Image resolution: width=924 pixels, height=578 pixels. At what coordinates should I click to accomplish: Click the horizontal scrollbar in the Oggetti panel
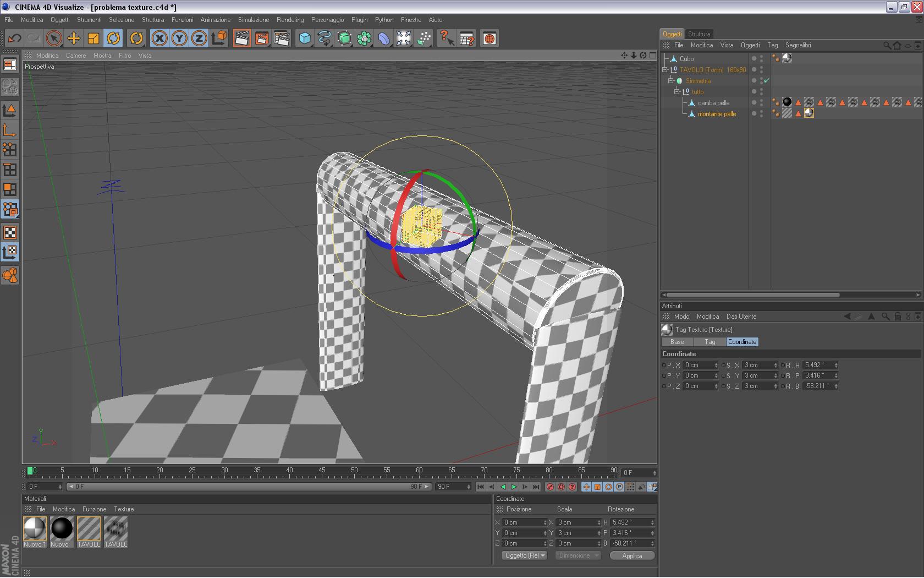pos(753,295)
